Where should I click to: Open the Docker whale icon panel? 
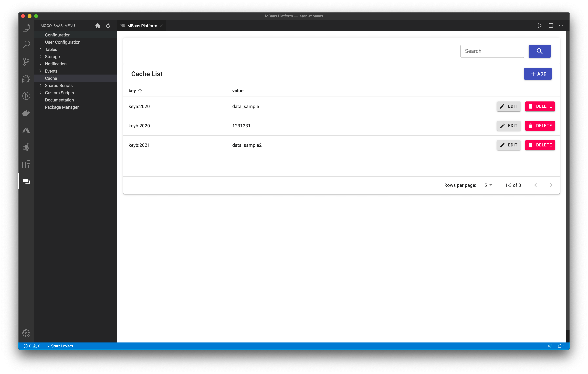coord(26,113)
